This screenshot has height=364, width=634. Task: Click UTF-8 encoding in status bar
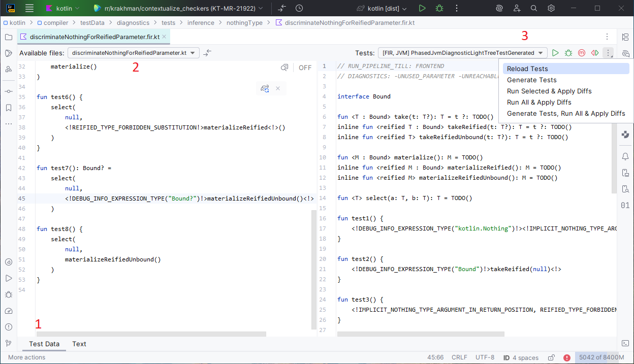coord(485,357)
